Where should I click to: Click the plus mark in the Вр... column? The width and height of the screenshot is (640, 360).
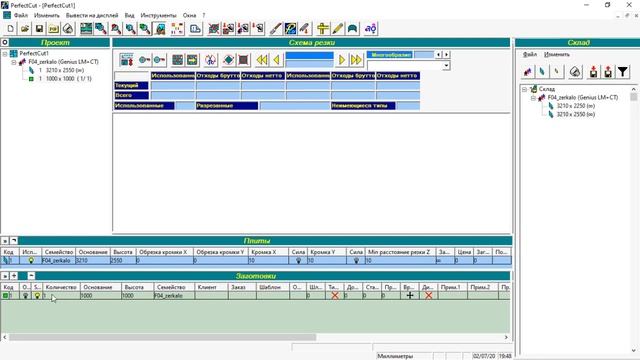coord(410,296)
